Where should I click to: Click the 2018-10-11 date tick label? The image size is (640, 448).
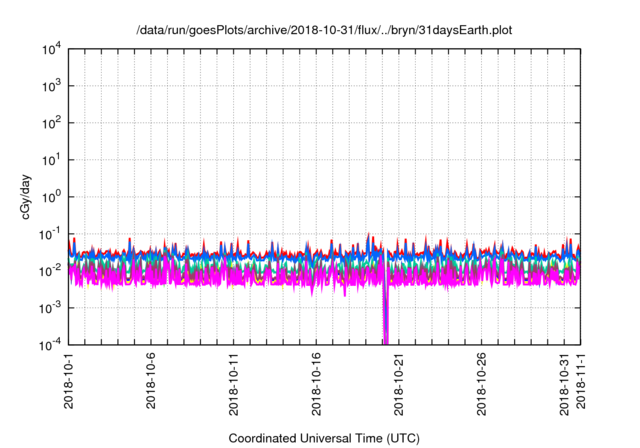[x=234, y=385]
